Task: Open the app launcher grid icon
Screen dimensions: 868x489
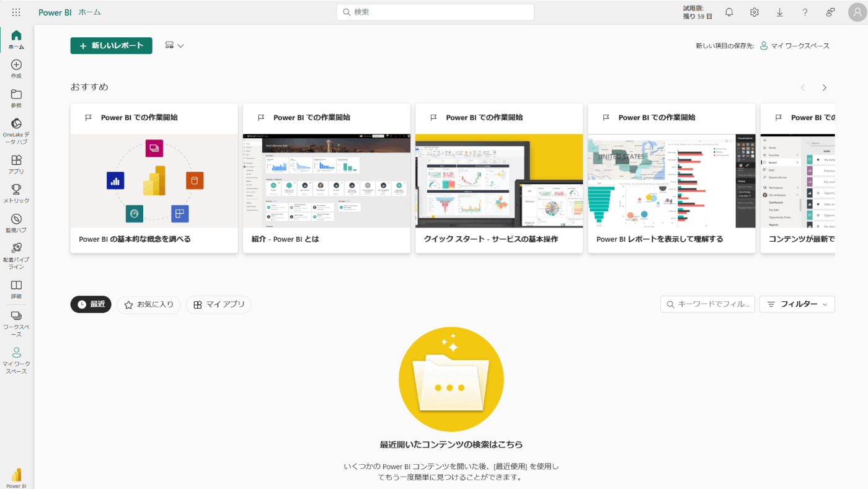Action: pyautogui.click(x=16, y=12)
